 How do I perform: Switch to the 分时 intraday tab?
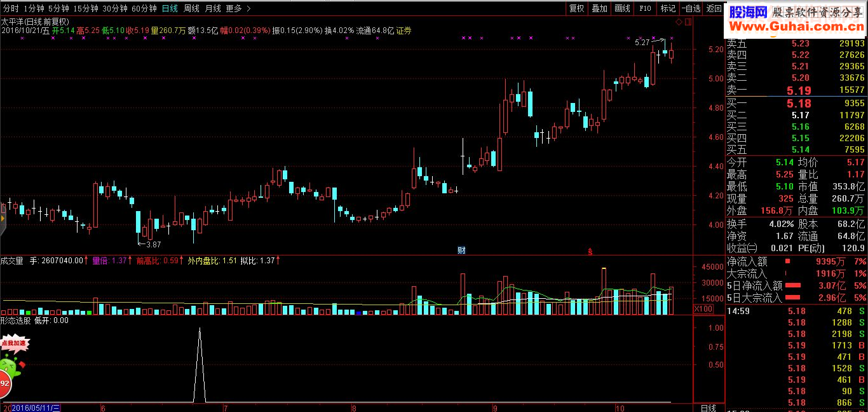click(11, 8)
